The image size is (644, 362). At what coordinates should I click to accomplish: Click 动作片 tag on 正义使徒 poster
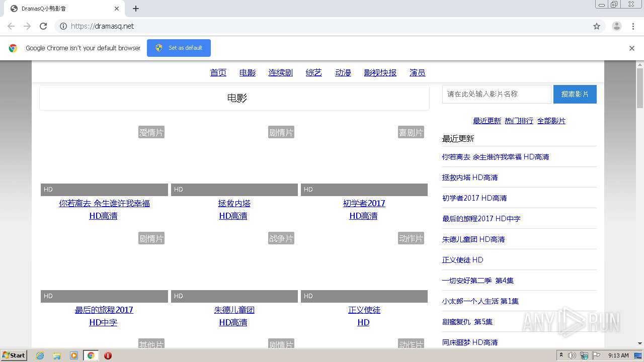tap(411, 238)
